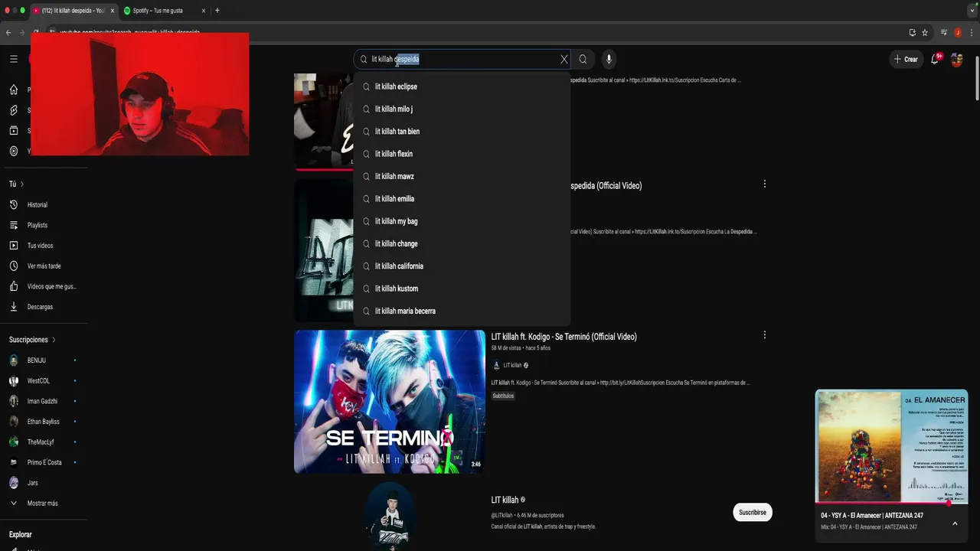This screenshot has height=551, width=980.
Task: Select suggestion lit killah maría becerra
Action: coord(462,311)
